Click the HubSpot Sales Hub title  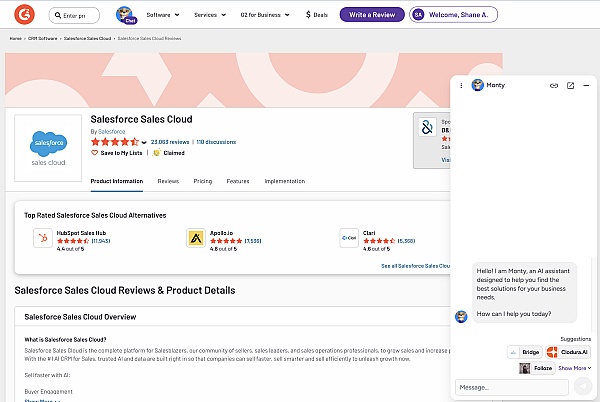[x=81, y=233]
